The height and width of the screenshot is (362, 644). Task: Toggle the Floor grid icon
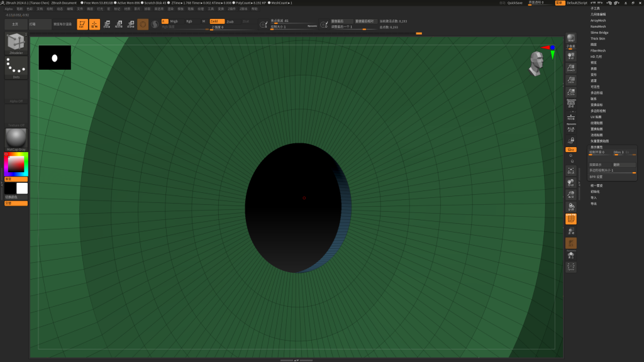(x=571, y=116)
